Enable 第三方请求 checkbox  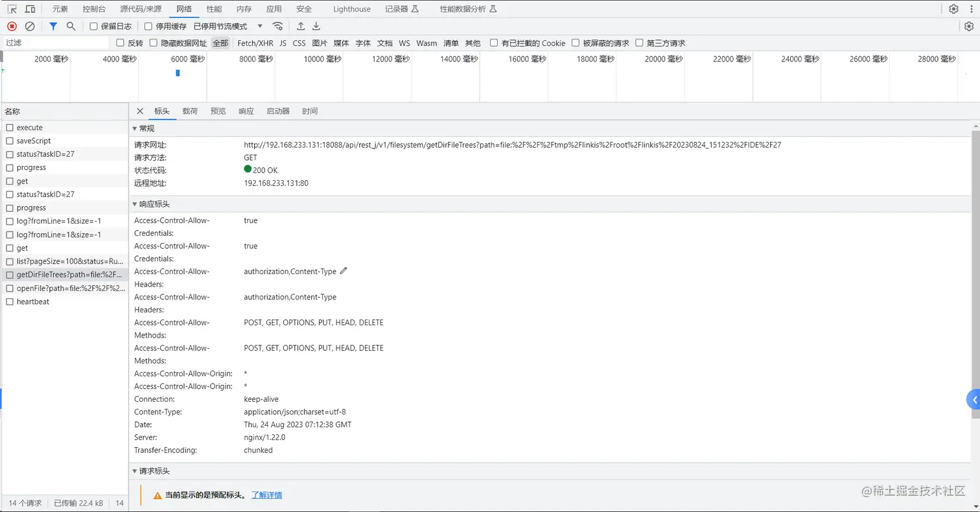pos(639,43)
